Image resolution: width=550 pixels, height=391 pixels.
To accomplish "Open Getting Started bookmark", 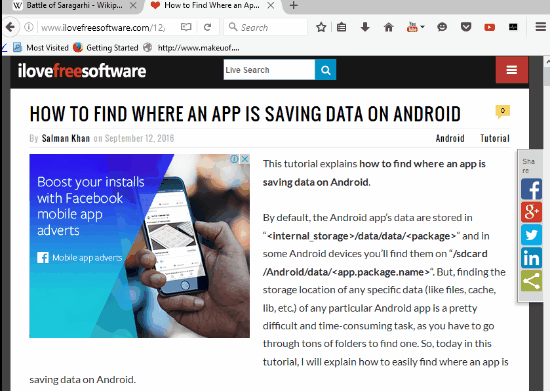I will click(106, 47).
